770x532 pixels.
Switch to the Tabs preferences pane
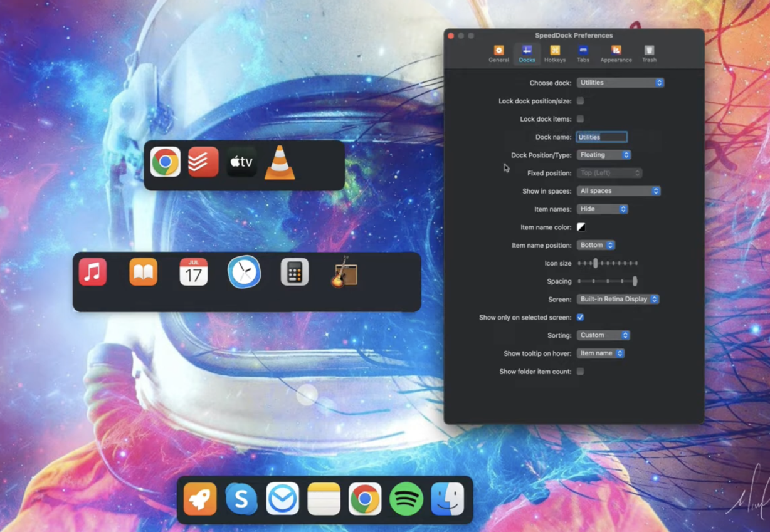click(x=583, y=54)
